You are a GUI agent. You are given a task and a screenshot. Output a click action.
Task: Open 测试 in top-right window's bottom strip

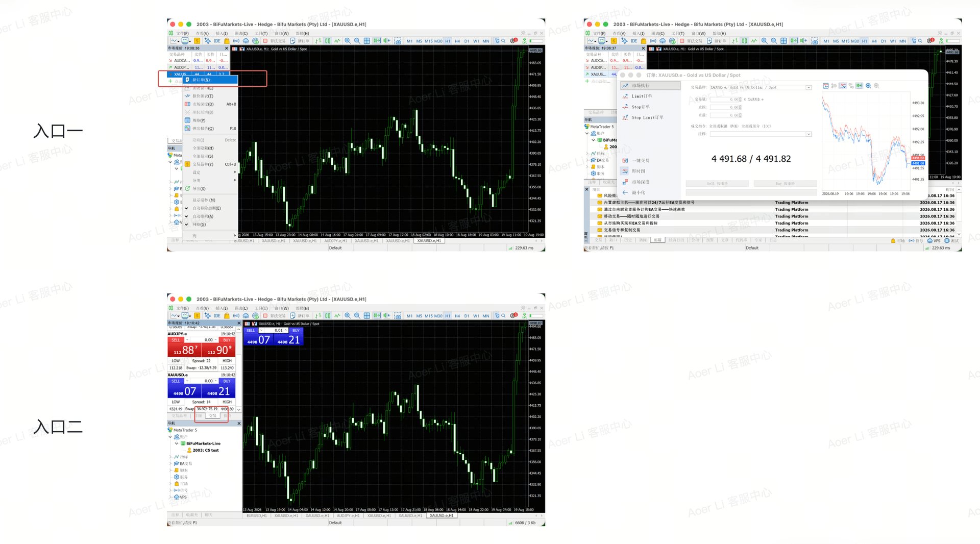tap(951, 241)
